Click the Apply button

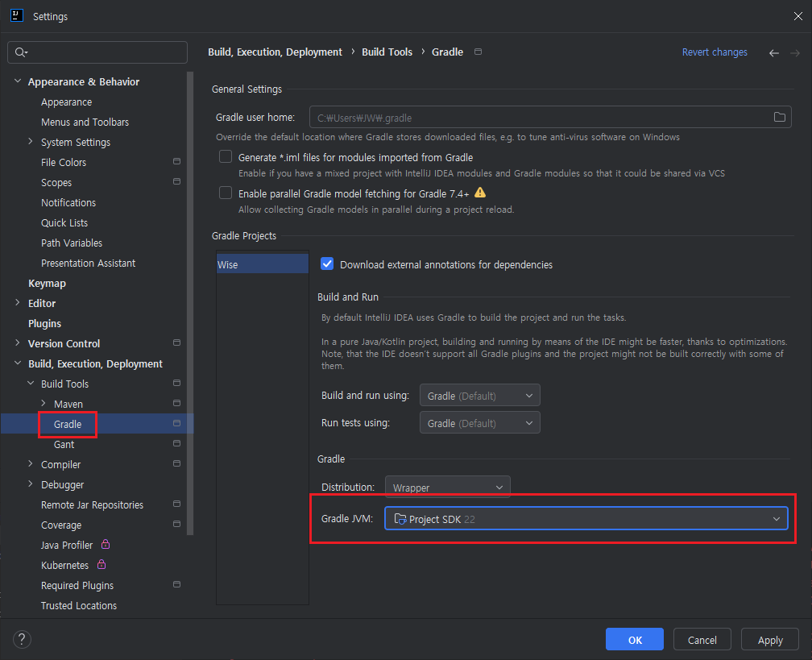coord(769,640)
